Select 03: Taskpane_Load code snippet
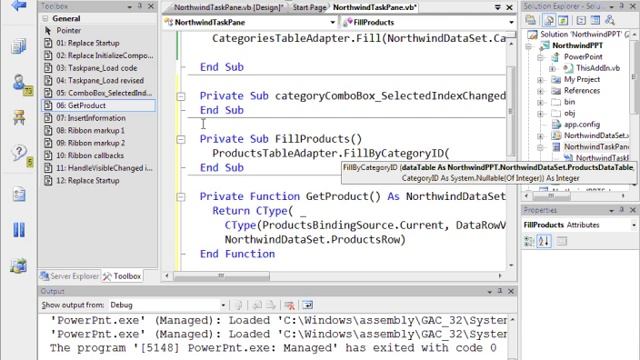 point(98,68)
